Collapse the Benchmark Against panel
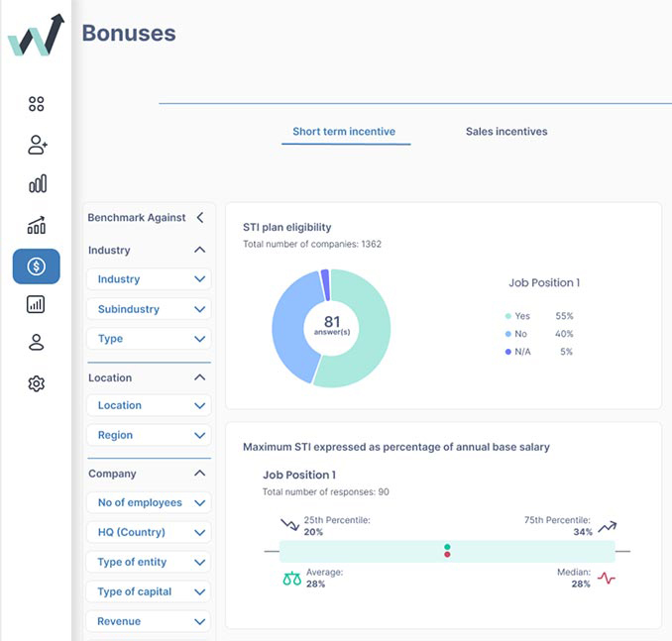The height and width of the screenshot is (641, 672). [x=200, y=218]
